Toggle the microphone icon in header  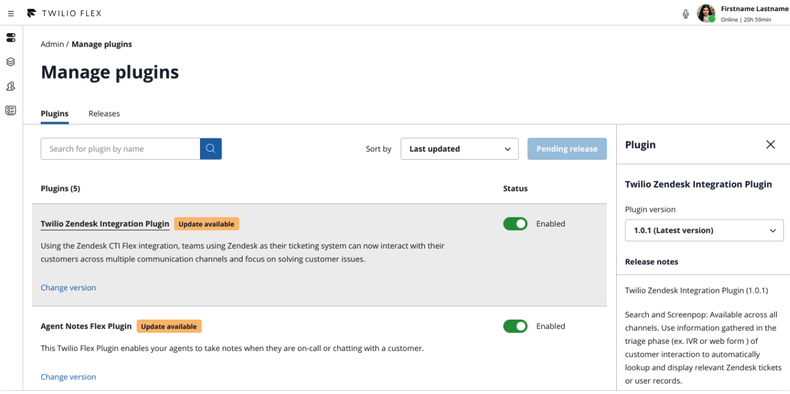click(x=685, y=14)
